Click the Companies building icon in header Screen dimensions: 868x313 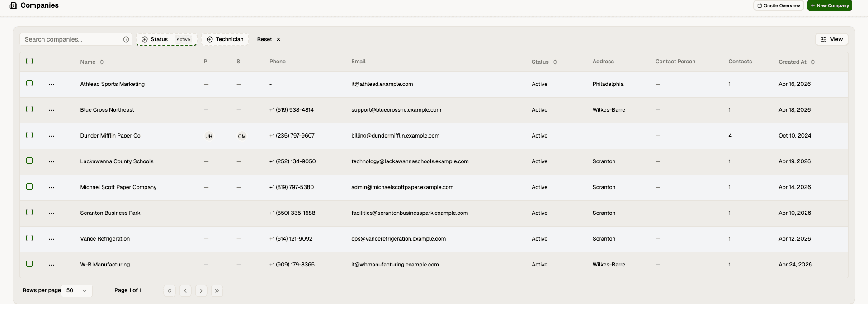point(14,5)
